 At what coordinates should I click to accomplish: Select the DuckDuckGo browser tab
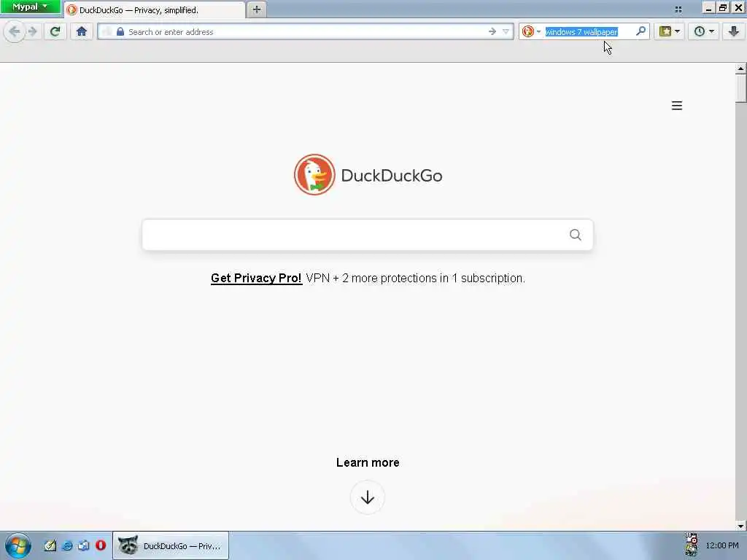point(155,10)
